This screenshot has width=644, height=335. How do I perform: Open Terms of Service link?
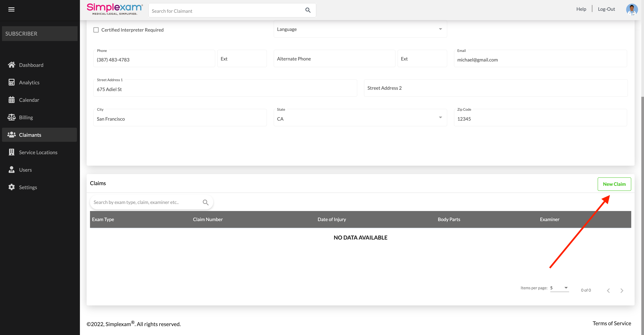[x=611, y=323]
